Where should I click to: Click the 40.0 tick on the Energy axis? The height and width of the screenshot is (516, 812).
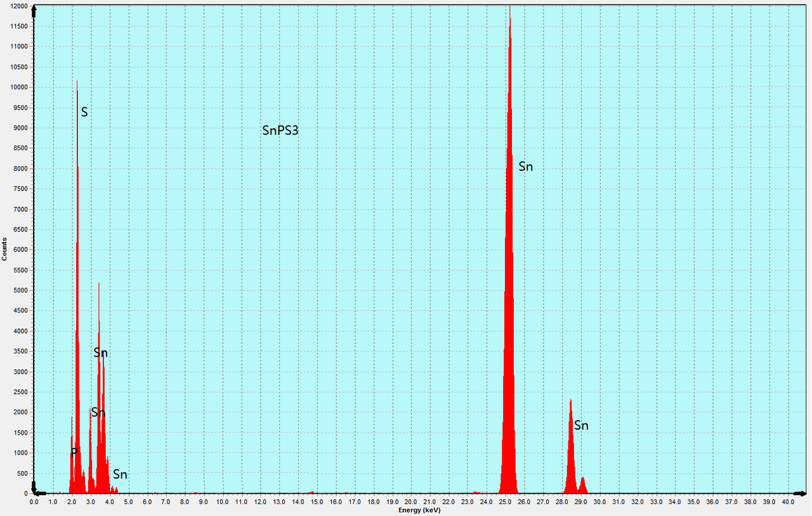pos(787,502)
